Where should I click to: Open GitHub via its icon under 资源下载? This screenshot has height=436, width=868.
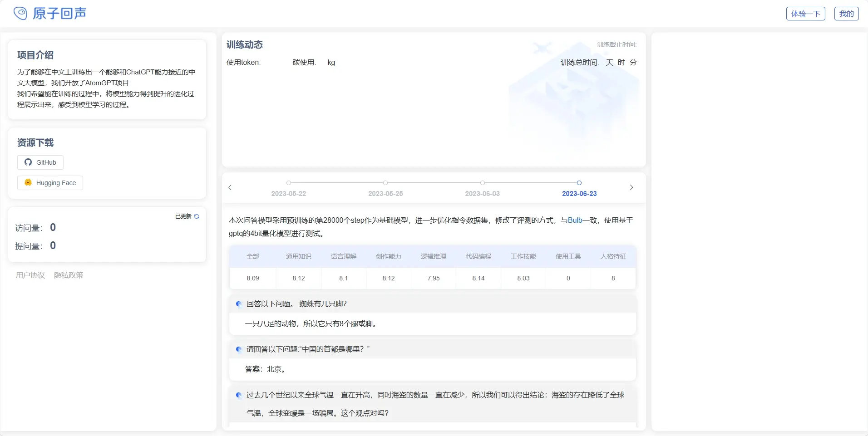[28, 162]
